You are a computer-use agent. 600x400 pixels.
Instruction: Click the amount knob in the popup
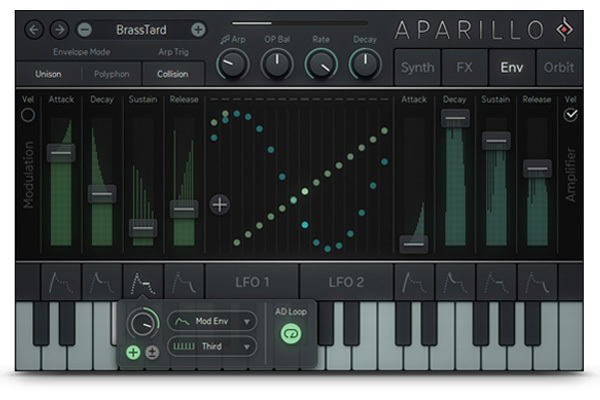pyautogui.click(x=143, y=324)
